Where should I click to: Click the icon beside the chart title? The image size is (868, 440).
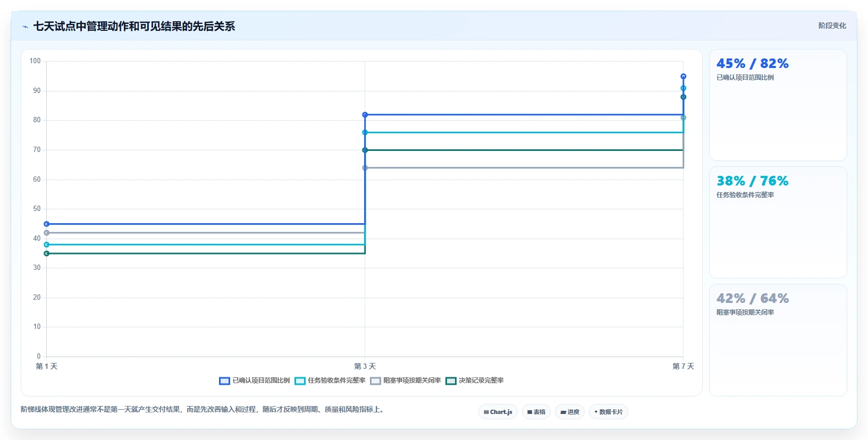25,27
